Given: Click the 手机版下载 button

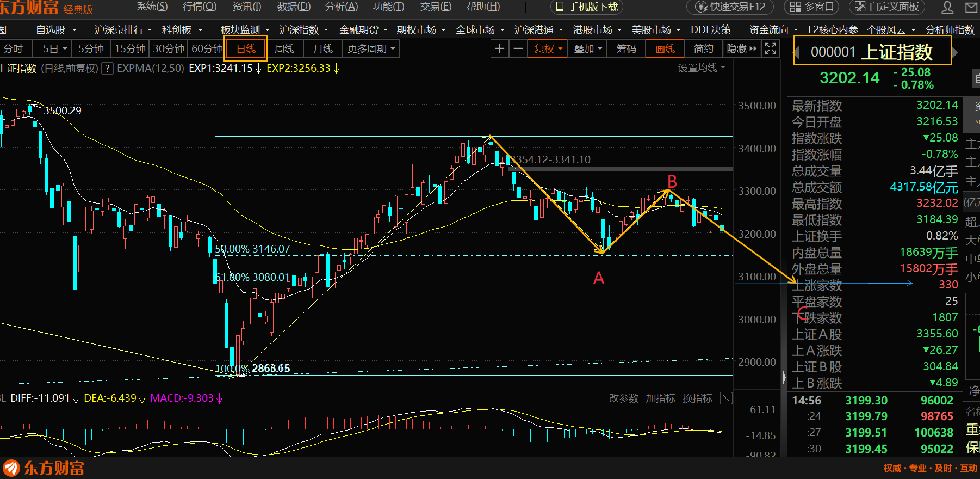Looking at the screenshot, I should tap(587, 7).
